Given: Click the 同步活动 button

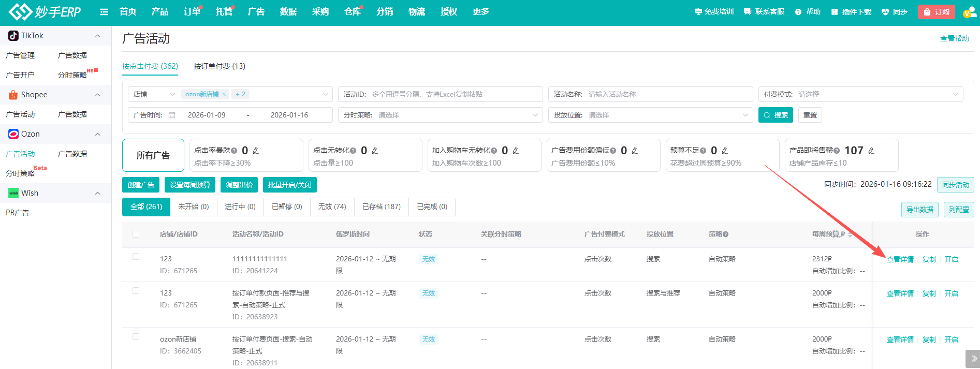Looking at the screenshot, I should point(956,185).
